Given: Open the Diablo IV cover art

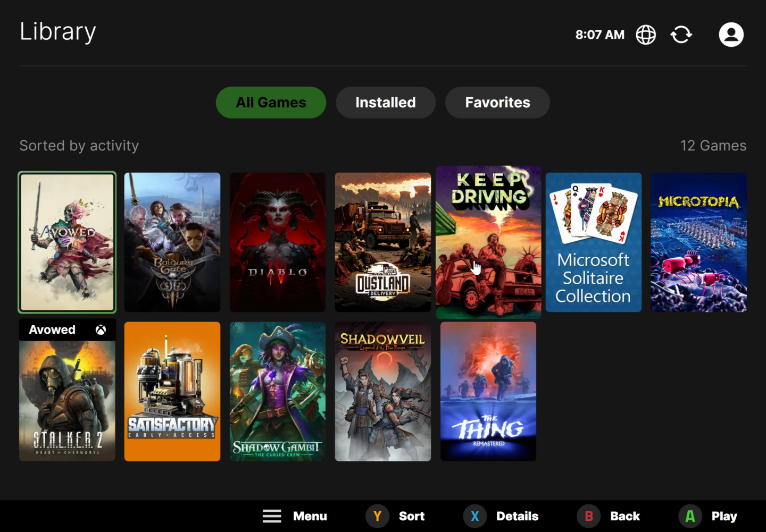Looking at the screenshot, I should pos(277,242).
